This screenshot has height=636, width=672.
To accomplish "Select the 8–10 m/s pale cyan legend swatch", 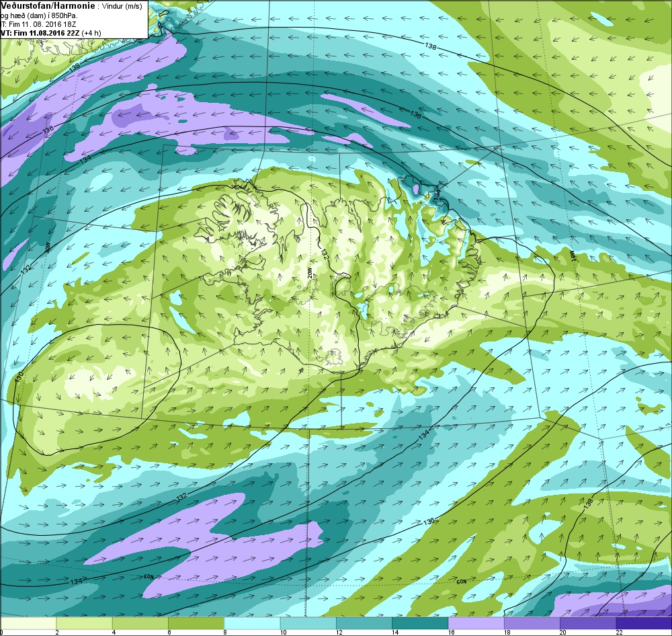I will point(252,623).
